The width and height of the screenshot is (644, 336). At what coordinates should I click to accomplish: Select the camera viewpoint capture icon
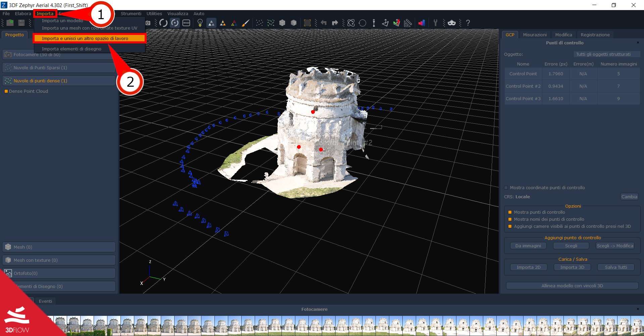[x=147, y=23]
